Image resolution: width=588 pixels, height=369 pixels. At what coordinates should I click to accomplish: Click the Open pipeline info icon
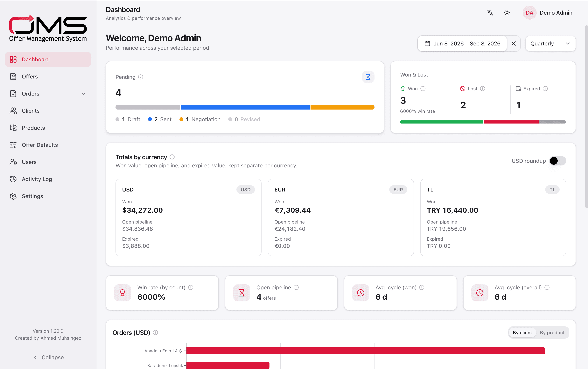point(296,287)
